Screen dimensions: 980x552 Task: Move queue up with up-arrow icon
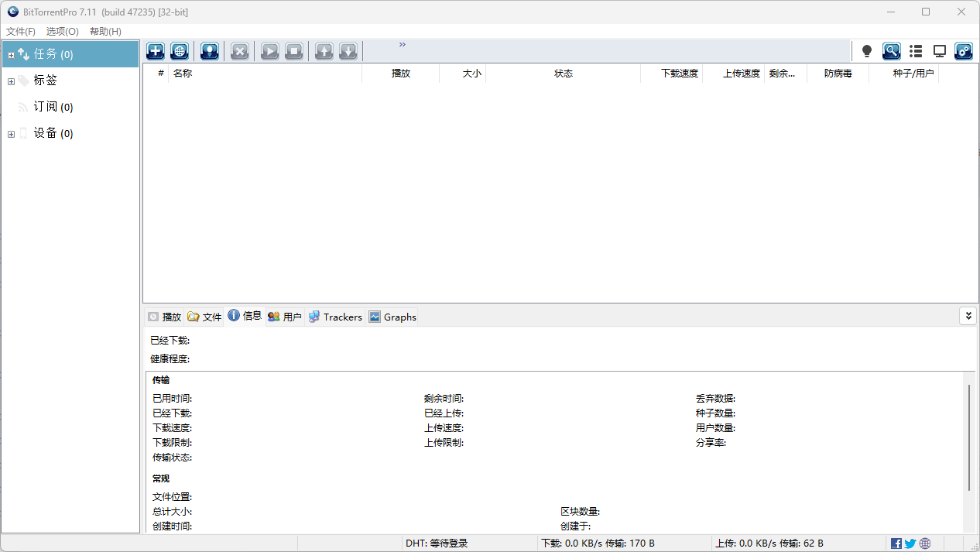tap(324, 50)
